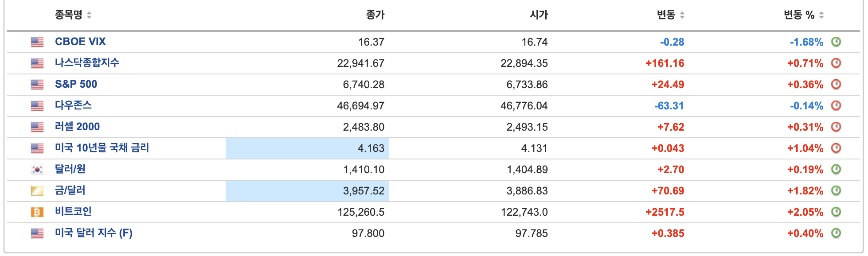The height and width of the screenshot is (256, 868).
Task: Open the 미국 10년물 국채 금리 page
Action: (102, 148)
